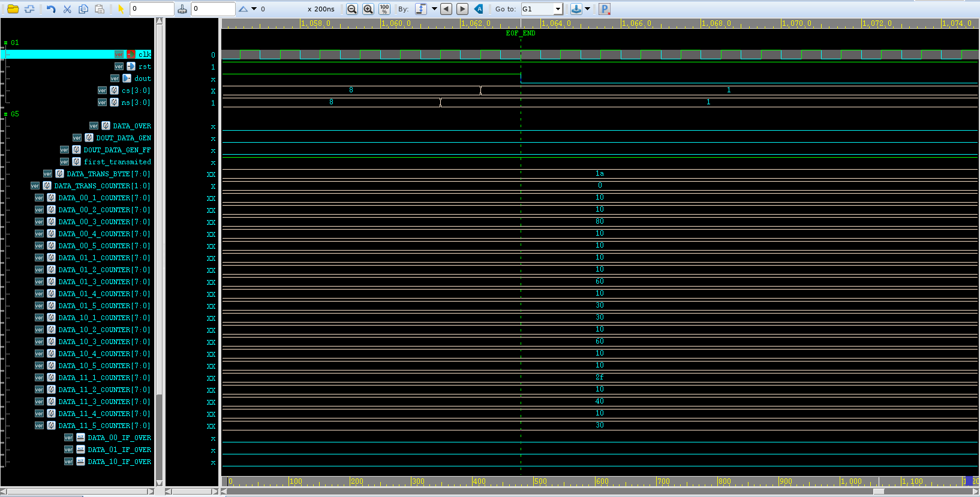This screenshot has height=497, width=980.
Task: Click the input port icon beside rst
Action: point(131,67)
